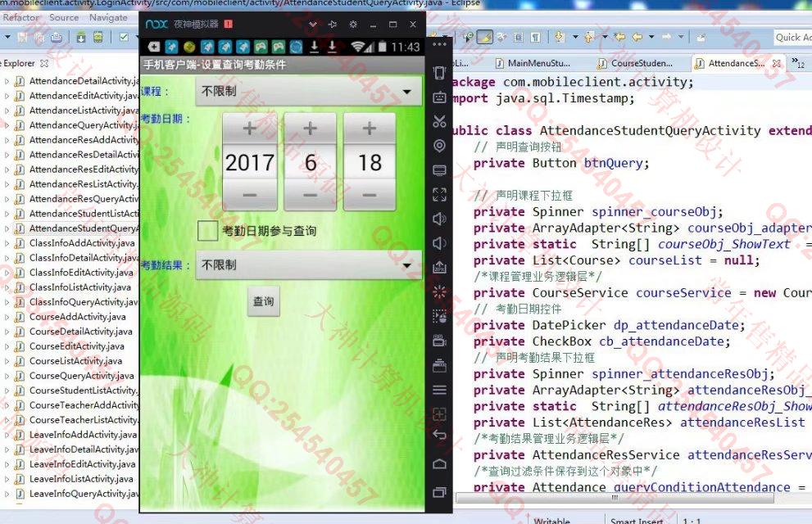Click Nox install APK icon
The height and width of the screenshot is (524, 812).
coord(439,268)
